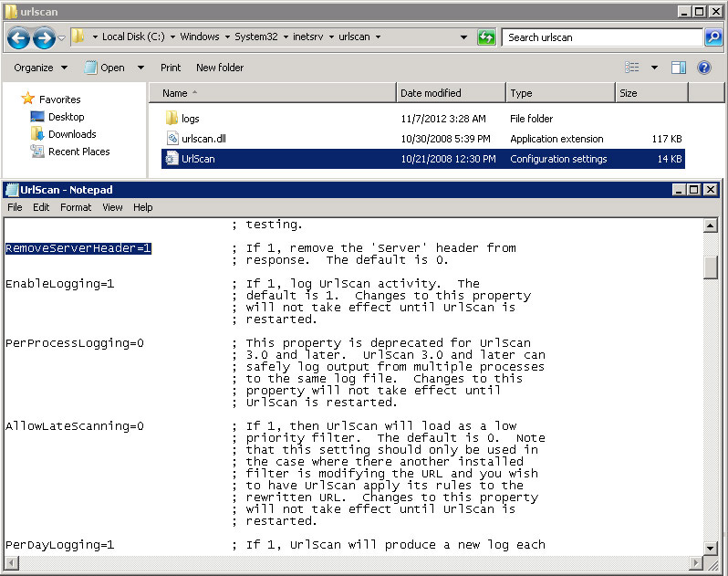Viewport: 728px width, 576px height.
Task: Click Notepad horizontal scrollbar right arrow
Action: [x=695, y=563]
